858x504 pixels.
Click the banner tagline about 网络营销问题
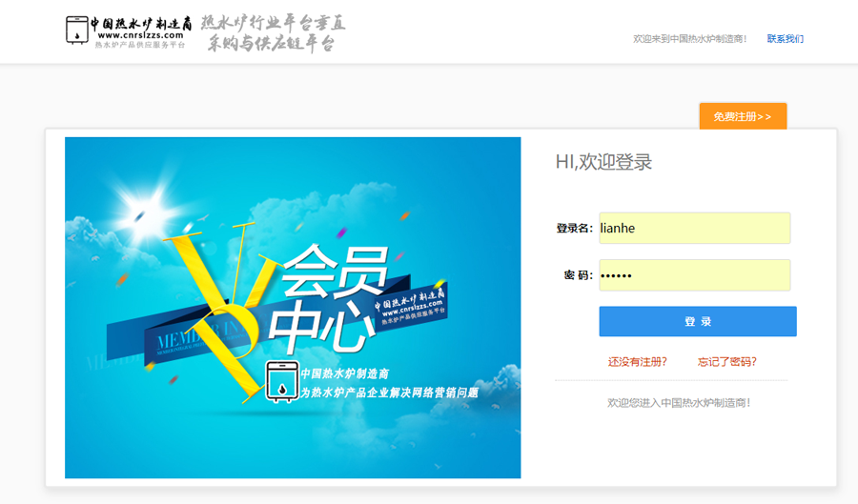[x=389, y=393]
